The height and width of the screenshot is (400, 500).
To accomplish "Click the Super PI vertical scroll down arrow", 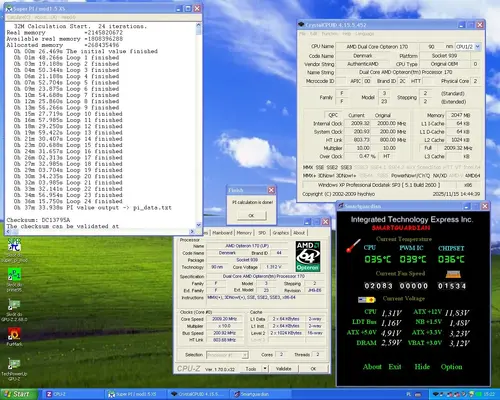I will point(198,225).
